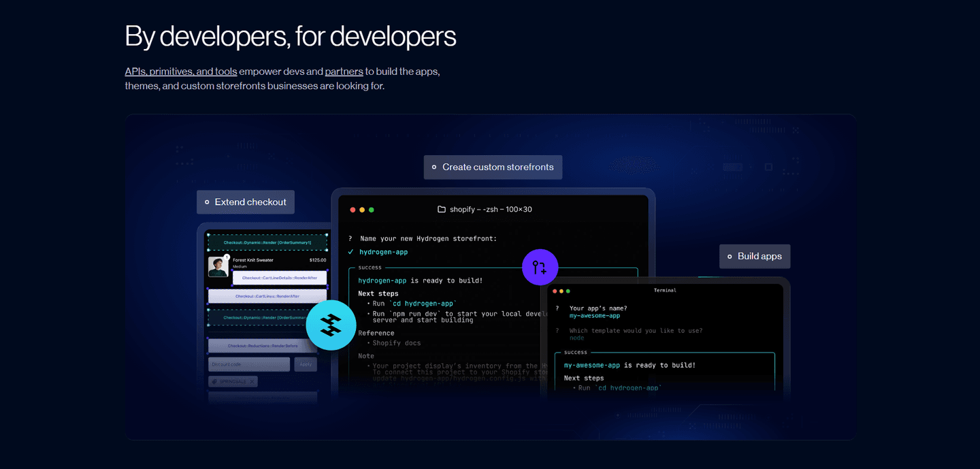Click 'Name your new Hydrogen storefront:' prompt
This screenshot has height=469, width=980.
tap(428, 238)
